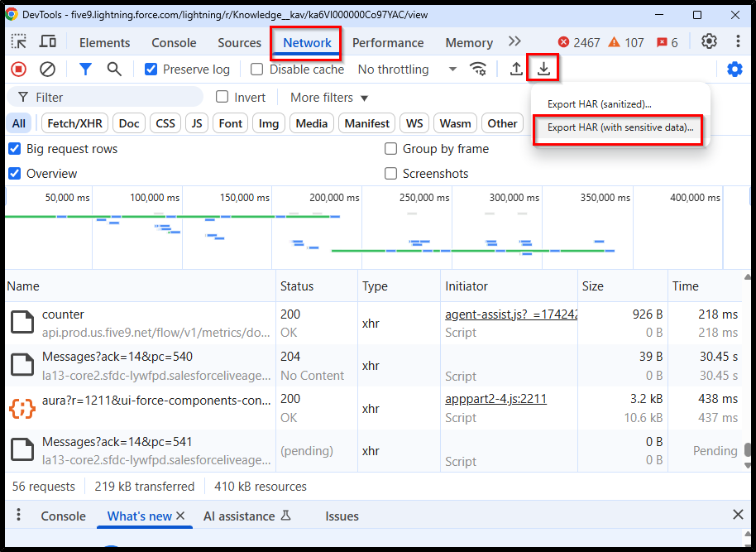The width and height of the screenshot is (756, 552).
Task: Close the What's new drawer tab
Action: (x=181, y=516)
